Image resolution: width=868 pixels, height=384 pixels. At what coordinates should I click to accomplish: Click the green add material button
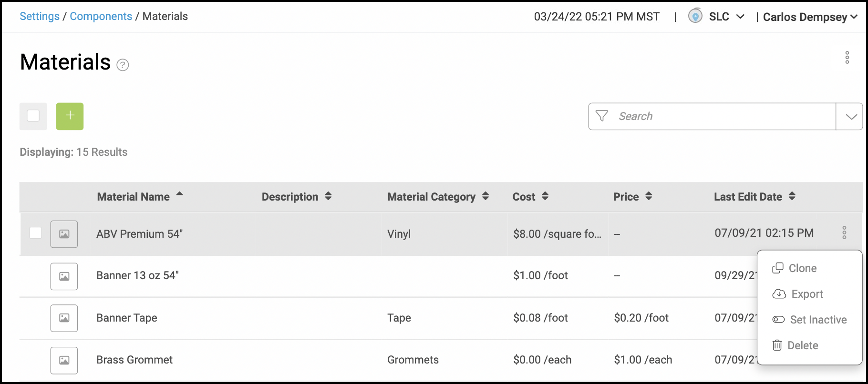tap(70, 116)
